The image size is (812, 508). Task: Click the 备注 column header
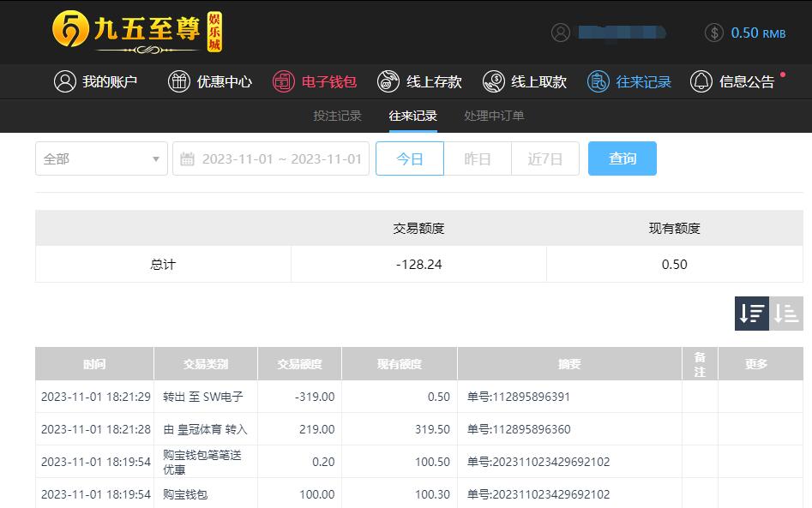[x=701, y=364]
